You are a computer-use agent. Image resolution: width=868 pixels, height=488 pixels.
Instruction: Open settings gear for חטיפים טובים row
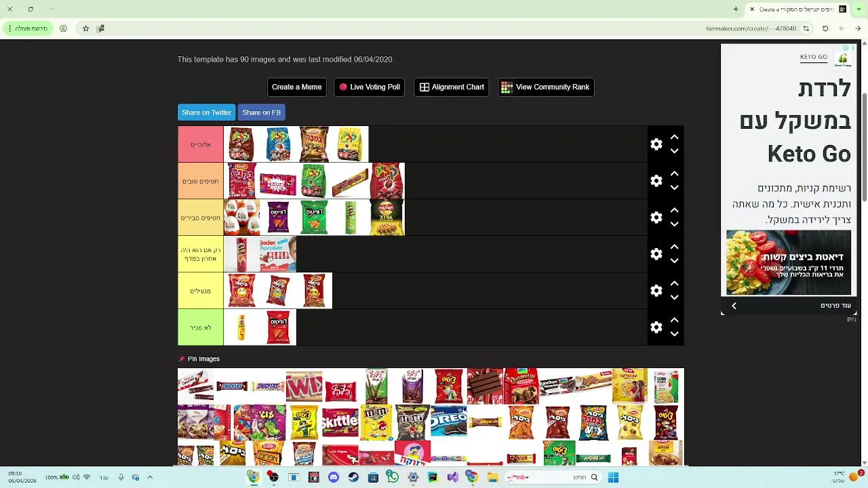click(656, 181)
